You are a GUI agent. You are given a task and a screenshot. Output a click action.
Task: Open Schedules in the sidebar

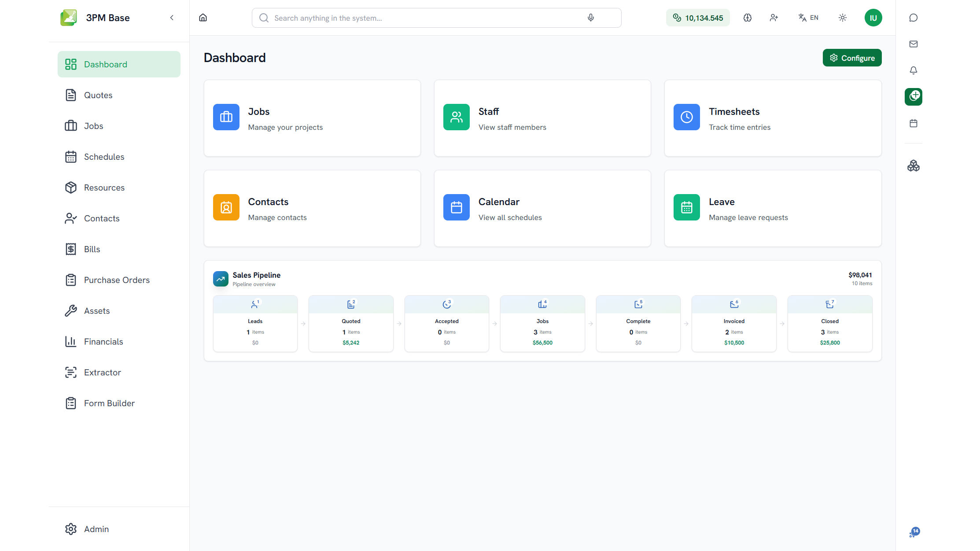[119, 157]
